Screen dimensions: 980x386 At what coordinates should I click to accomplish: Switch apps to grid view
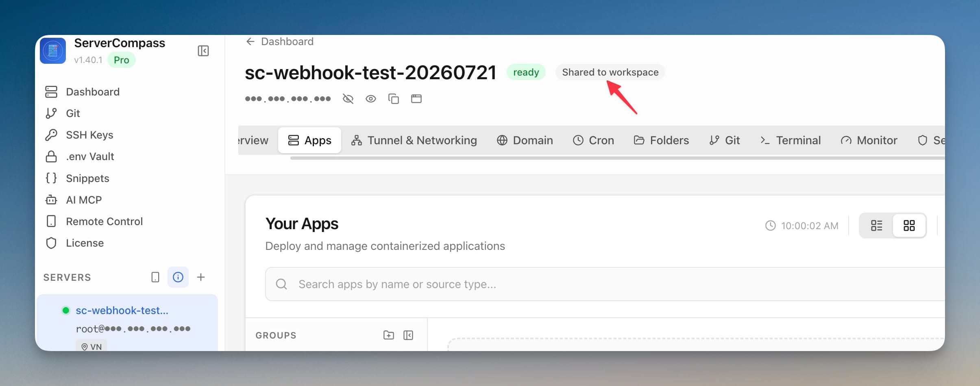click(x=909, y=226)
